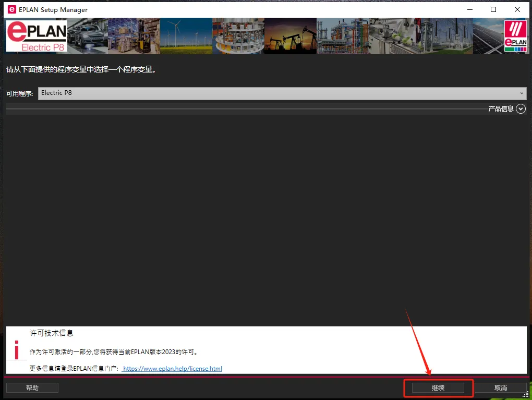The image size is (532, 400).
Task: Click the instruction text 请从下面提供的程序变量中选择
Action: click(81, 69)
